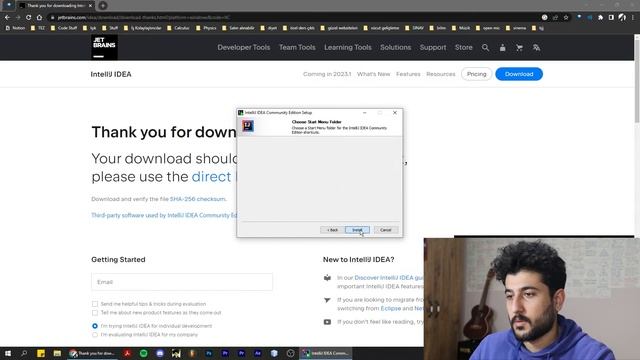640x360 pixels.
Task: Open Support menu
Action: (x=433, y=47)
